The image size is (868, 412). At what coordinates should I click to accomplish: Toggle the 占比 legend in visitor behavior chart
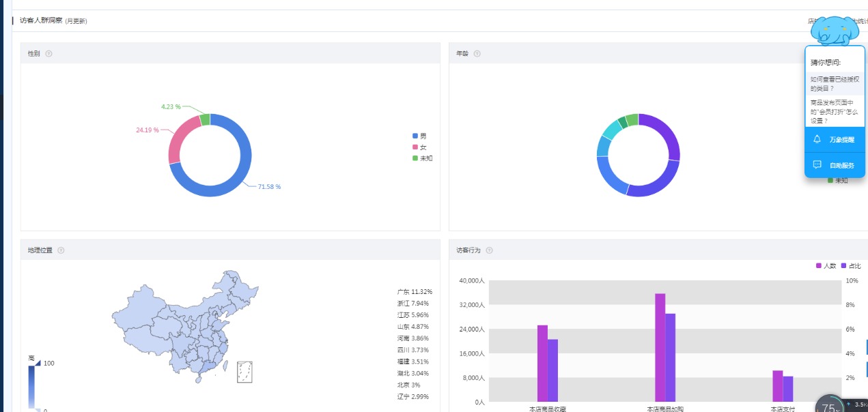click(851, 265)
